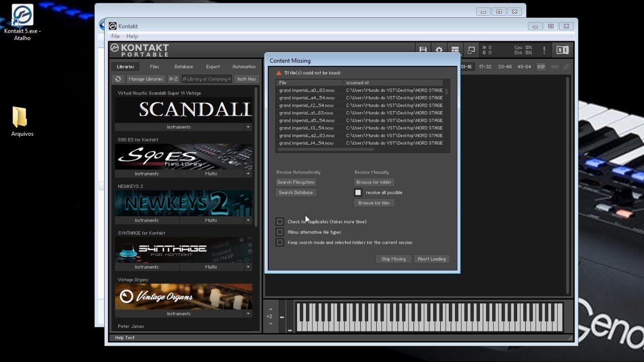
Task: Enable Allow alternative file types checkbox
Action: pyautogui.click(x=280, y=232)
